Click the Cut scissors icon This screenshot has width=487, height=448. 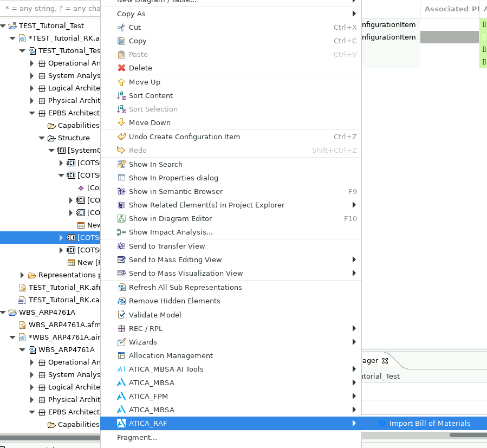click(x=121, y=27)
